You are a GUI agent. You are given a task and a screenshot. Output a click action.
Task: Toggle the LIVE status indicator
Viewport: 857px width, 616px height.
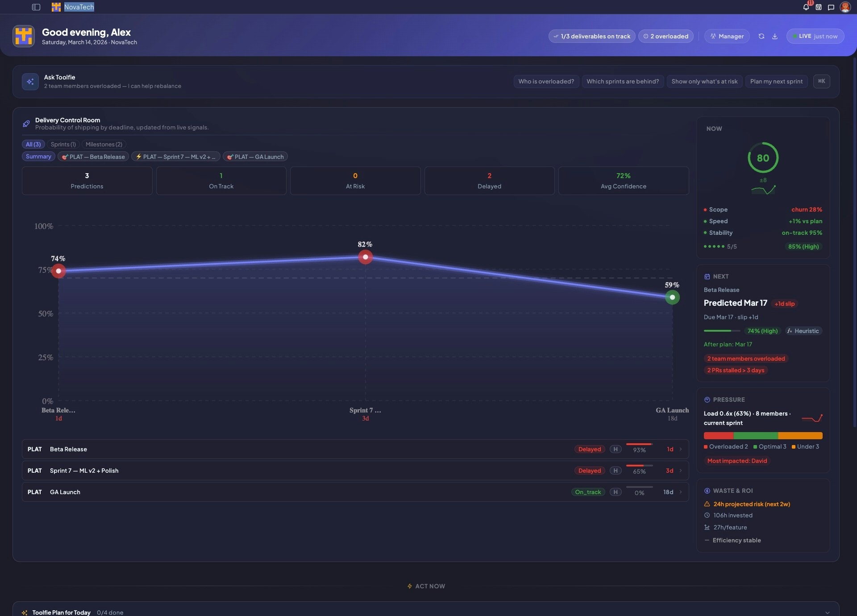click(x=815, y=36)
